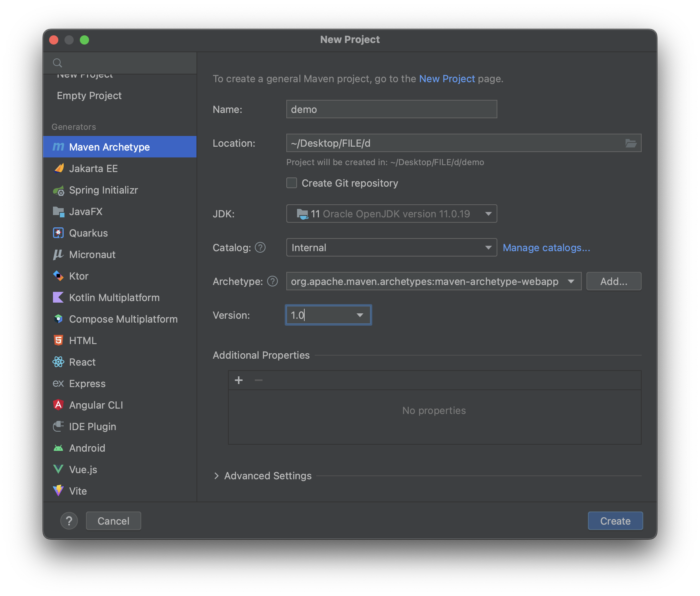Click the HTML5 icon

coord(58,341)
